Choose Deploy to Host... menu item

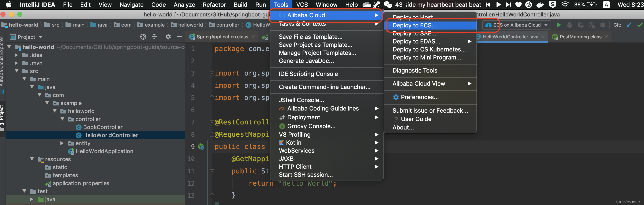[x=430, y=17]
